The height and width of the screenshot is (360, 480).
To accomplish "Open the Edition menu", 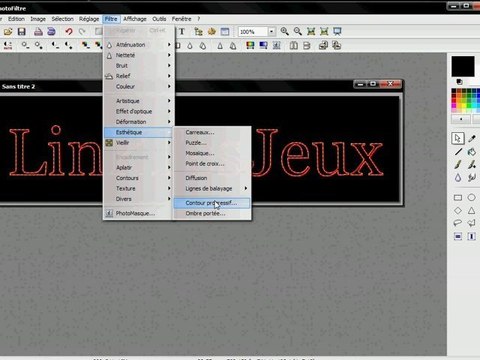I will (x=16, y=19).
